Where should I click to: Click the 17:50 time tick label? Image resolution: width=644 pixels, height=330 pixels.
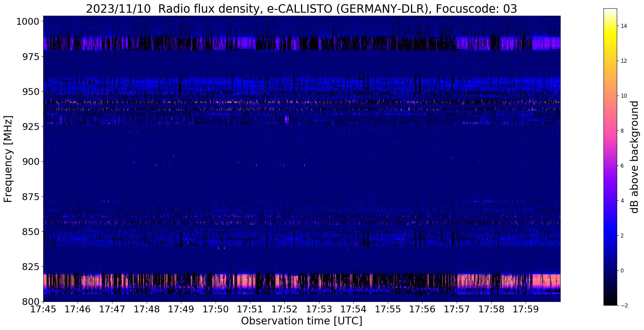216,309
